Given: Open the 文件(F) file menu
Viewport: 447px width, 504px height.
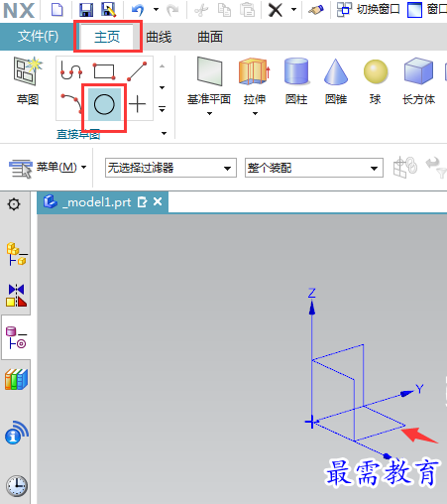Looking at the screenshot, I should (x=38, y=36).
